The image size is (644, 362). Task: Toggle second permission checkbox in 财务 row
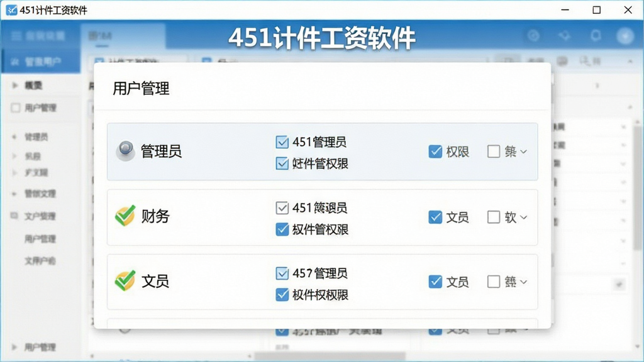pyautogui.click(x=282, y=229)
